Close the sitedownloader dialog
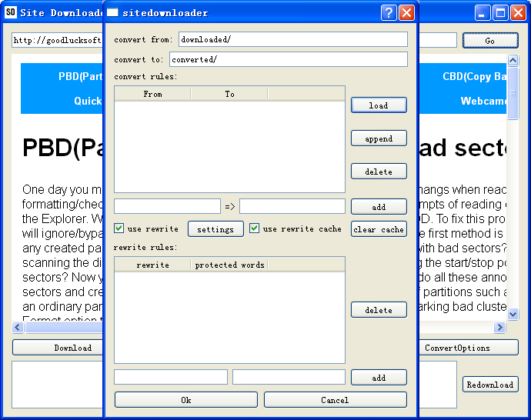Screen dimensions: 531x420 tap(406, 12)
